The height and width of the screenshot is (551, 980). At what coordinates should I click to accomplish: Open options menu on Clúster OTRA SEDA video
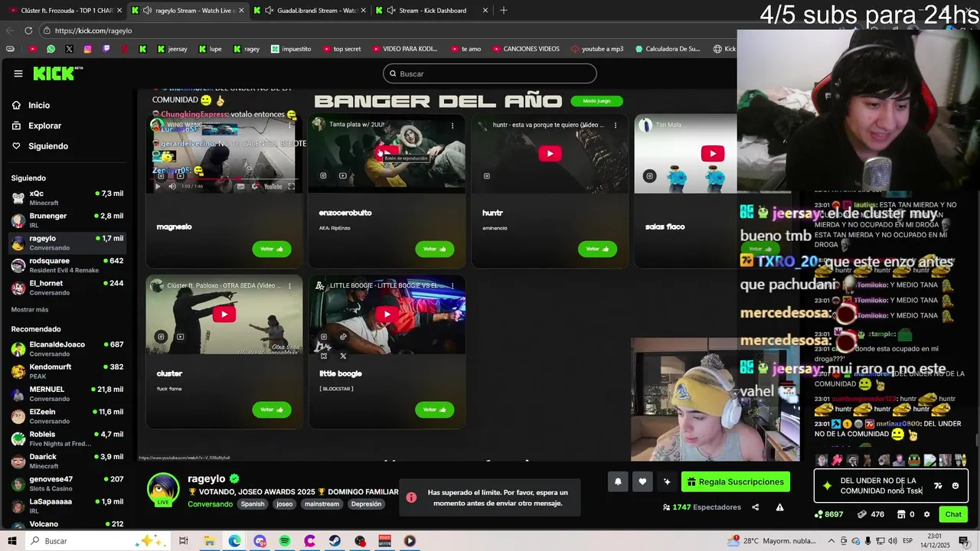(x=289, y=286)
